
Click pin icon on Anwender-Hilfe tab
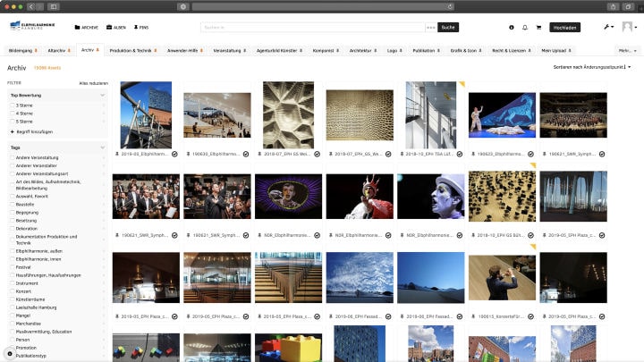tap(201, 50)
